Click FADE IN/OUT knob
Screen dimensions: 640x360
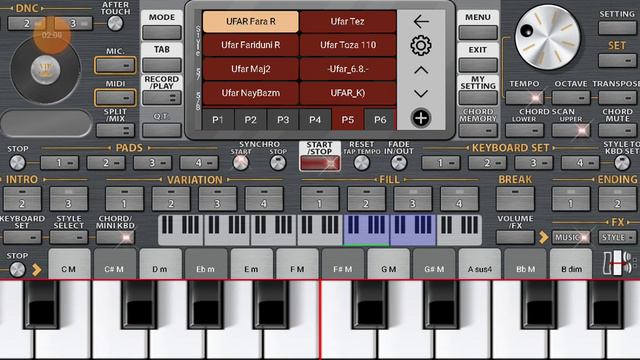click(x=399, y=163)
